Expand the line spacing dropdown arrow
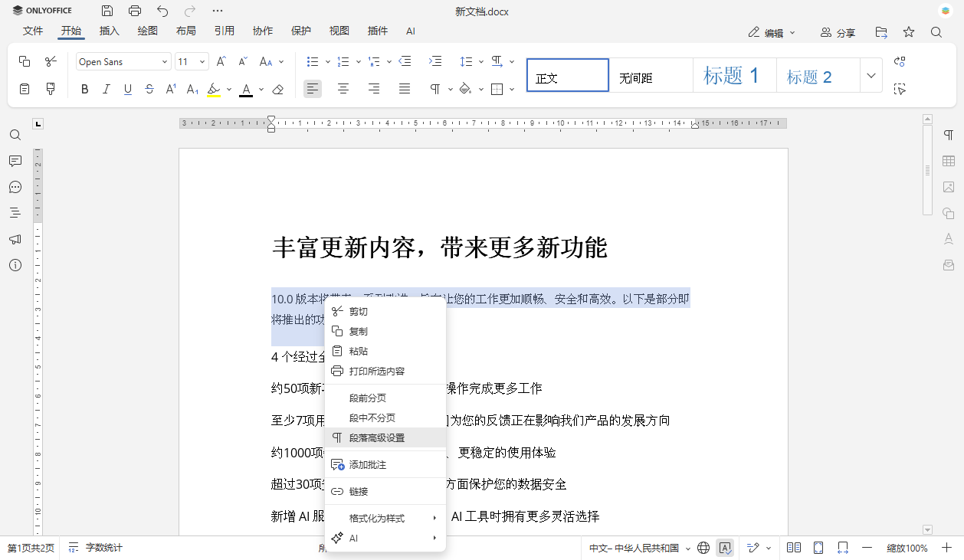Screen dimensions: 964x560 click(481, 62)
